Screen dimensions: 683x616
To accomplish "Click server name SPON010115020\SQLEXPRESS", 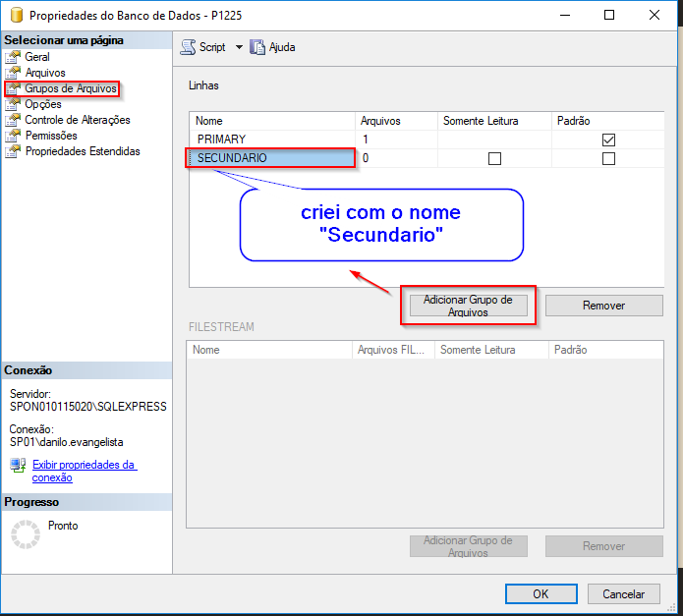I will click(88, 407).
